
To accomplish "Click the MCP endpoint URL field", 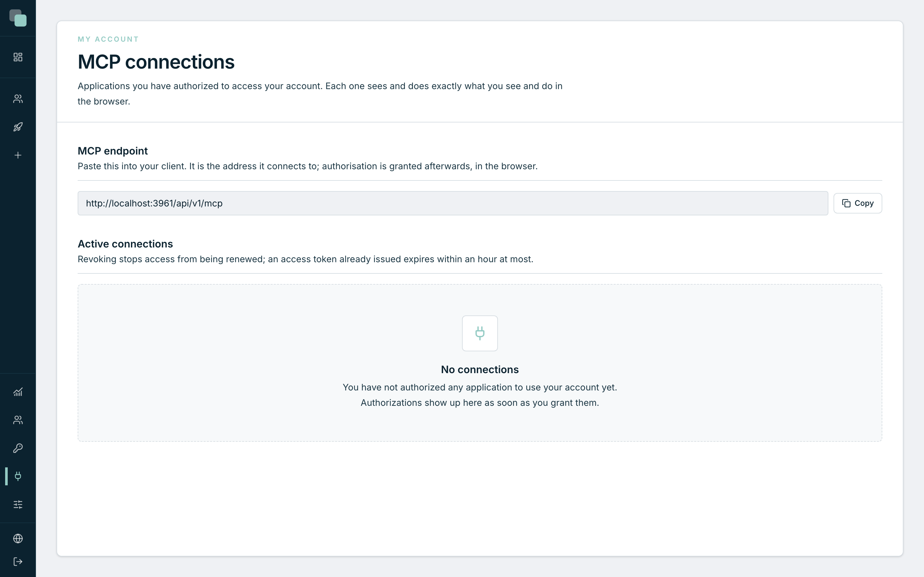I will coord(453,203).
